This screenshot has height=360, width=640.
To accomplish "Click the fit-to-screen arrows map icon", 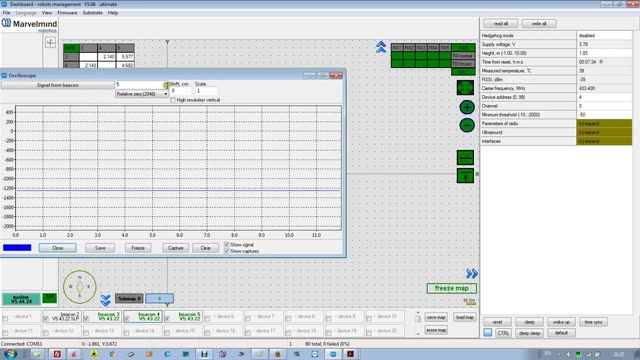I will click(465, 87).
